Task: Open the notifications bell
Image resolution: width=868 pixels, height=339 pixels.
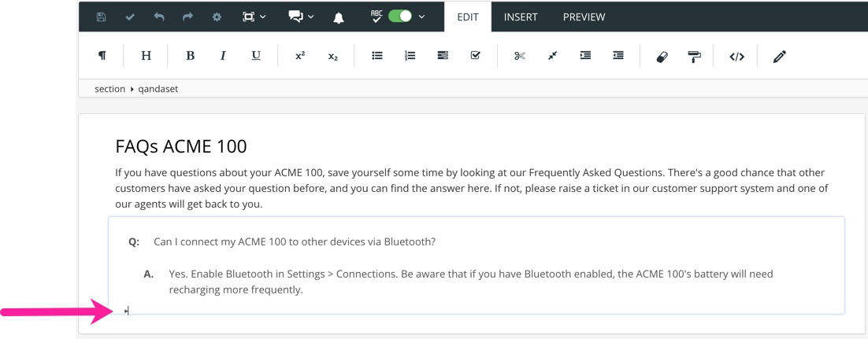Action: point(339,17)
